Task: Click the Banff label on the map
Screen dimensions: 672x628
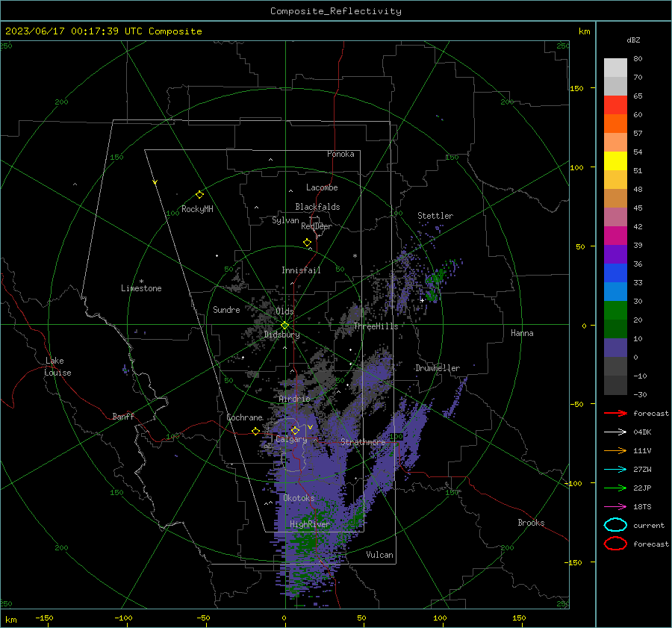Action: tap(123, 416)
